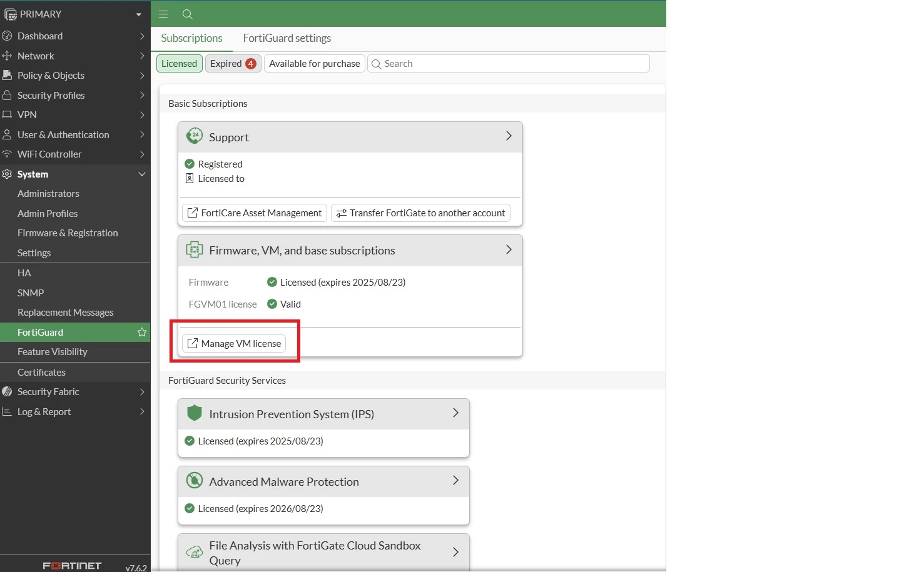The image size is (924, 572).
Task: Toggle the Licensed filter
Action: (x=179, y=63)
